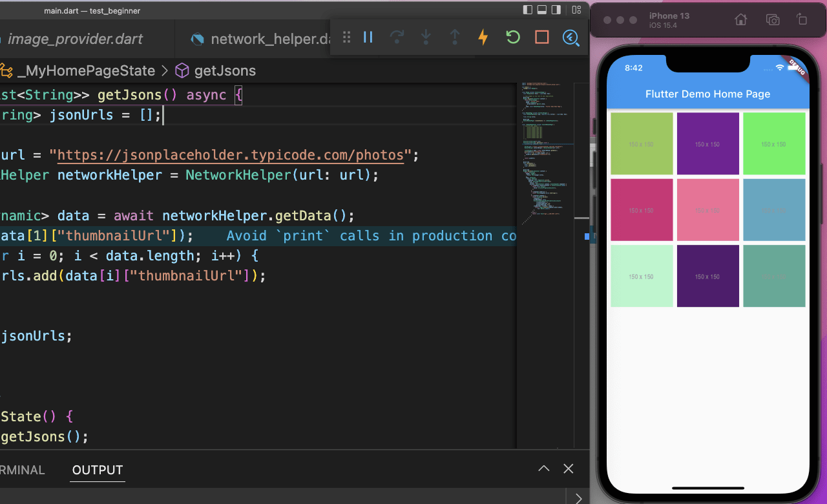This screenshot has width=827, height=504.
Task: Tap the teal thumbnail in third row
Action: (774, 276)
